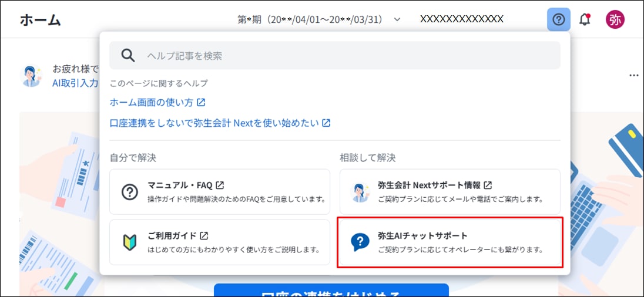Screen dimensions: 644x297
Task: Click the ホーム page title
Action: (x=40, y=20)
